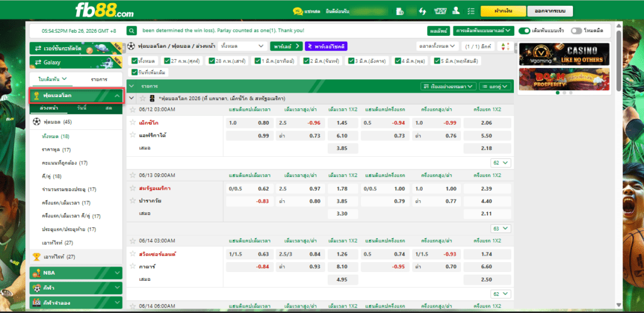Click the trophy icon in ฟุตบอลโลก header
The height and width of the screenshot is (313, 644).
pyautogui.click(x=36, y=96)
